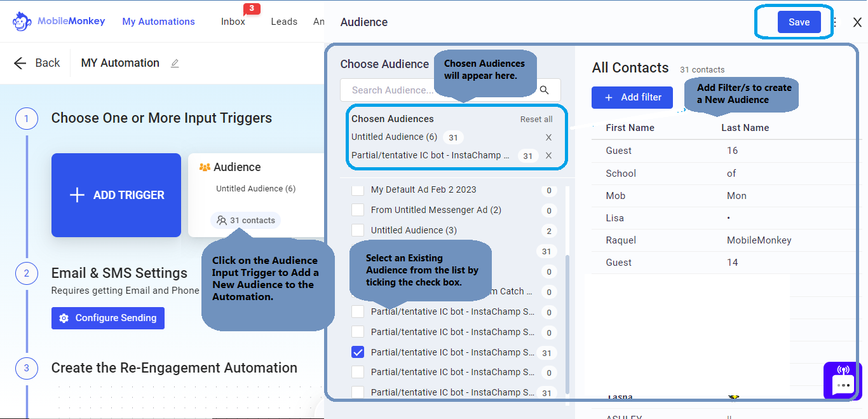Viewport: 868px width, 419px height.
Task: Remove Partial/tentative IC bot chosen audience
Action: point(548,156)
